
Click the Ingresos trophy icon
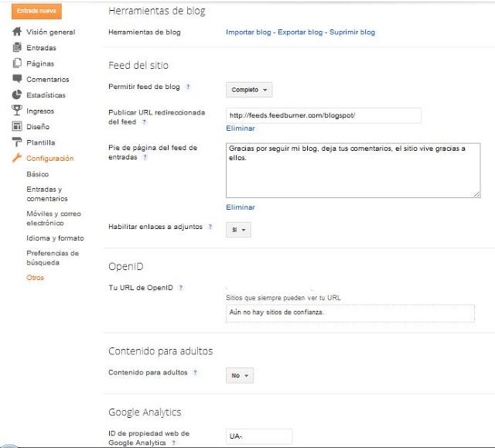[x=17, y=111]
